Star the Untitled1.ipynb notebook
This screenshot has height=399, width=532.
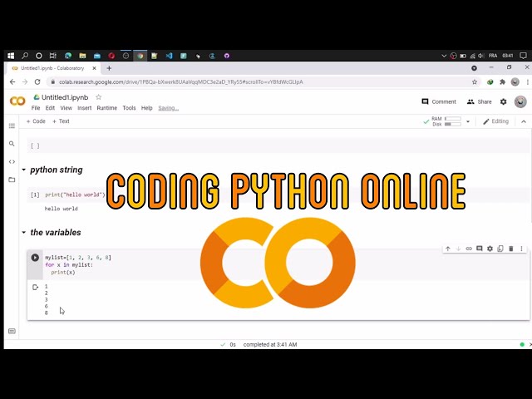coord(98,97)
